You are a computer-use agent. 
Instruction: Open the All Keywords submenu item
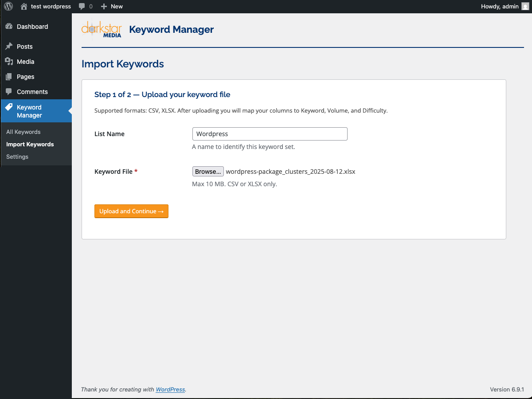[23, 132]
